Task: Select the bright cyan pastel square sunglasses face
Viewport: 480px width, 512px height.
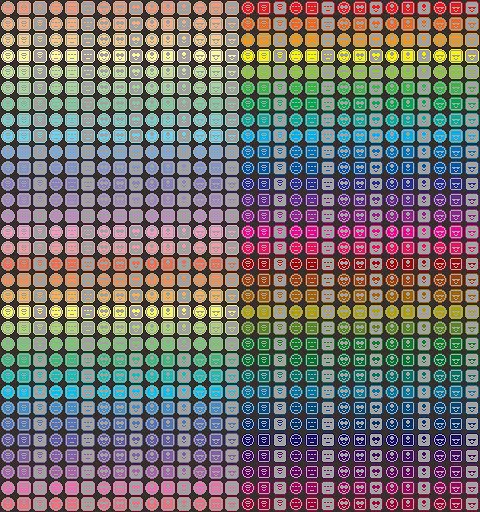Action: (x=216, y=392)
